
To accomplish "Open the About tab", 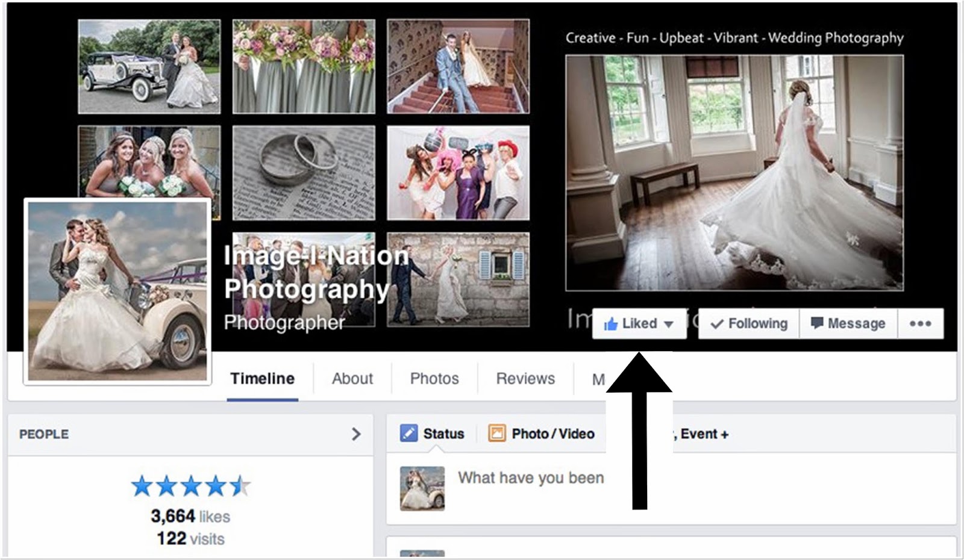I will [x=352, y=379].
